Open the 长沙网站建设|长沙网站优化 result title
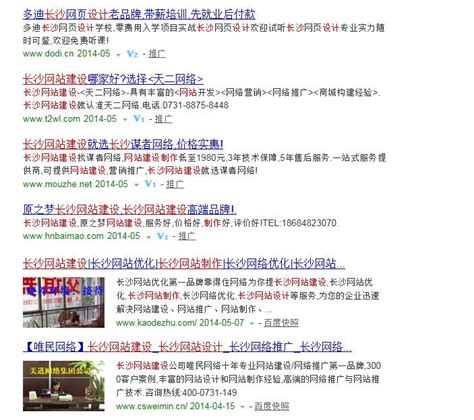The height and width of the screenshot is (420, 474). tap(184, 264)
